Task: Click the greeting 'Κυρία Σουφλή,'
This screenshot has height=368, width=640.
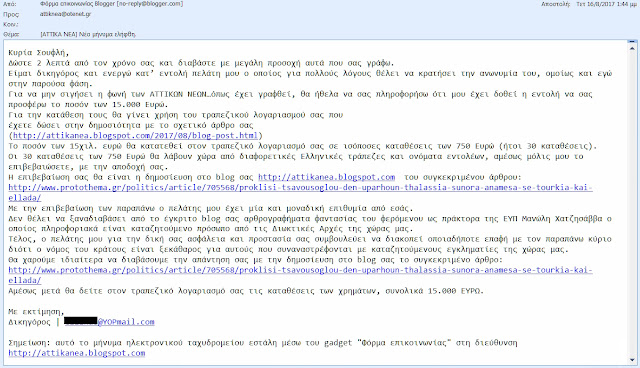Action: (x=39, y=53)
